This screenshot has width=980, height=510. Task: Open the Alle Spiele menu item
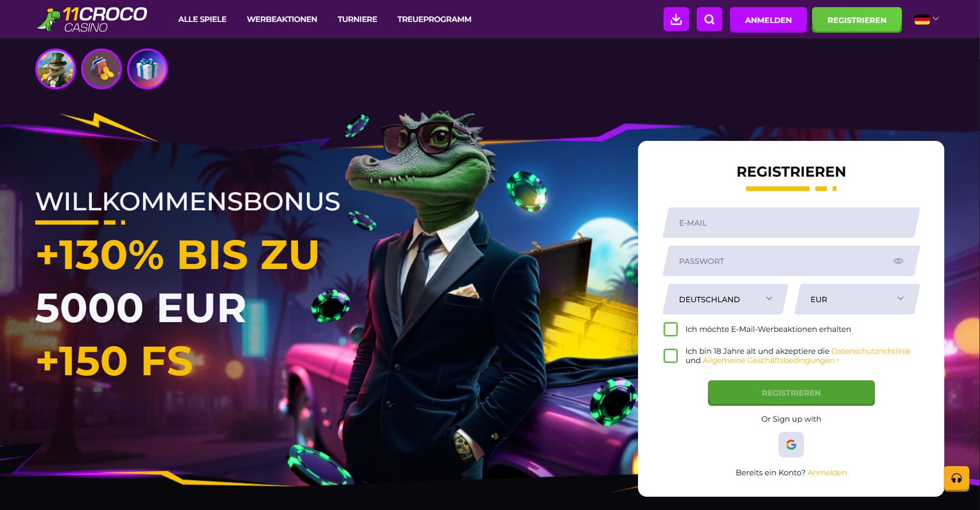[x=202, y=19]
